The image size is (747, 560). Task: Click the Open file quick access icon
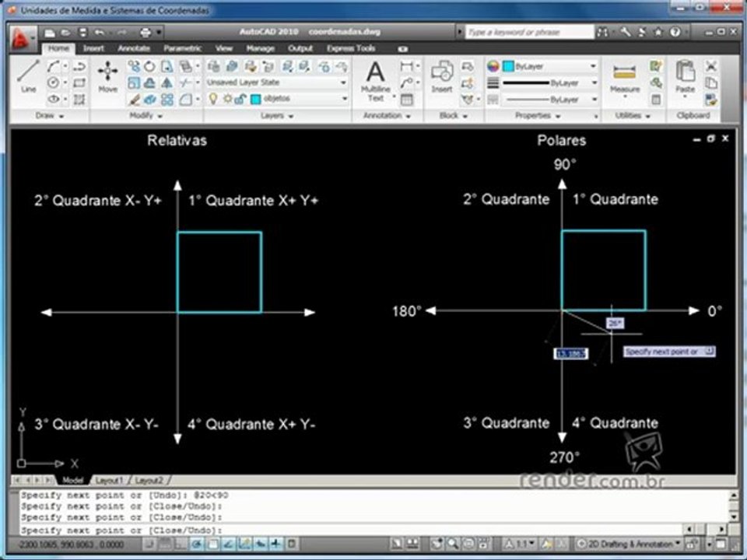(x=65, y=33)
